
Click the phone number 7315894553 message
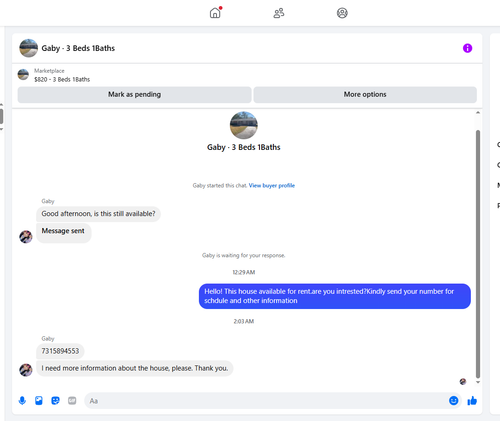(60, 351)
